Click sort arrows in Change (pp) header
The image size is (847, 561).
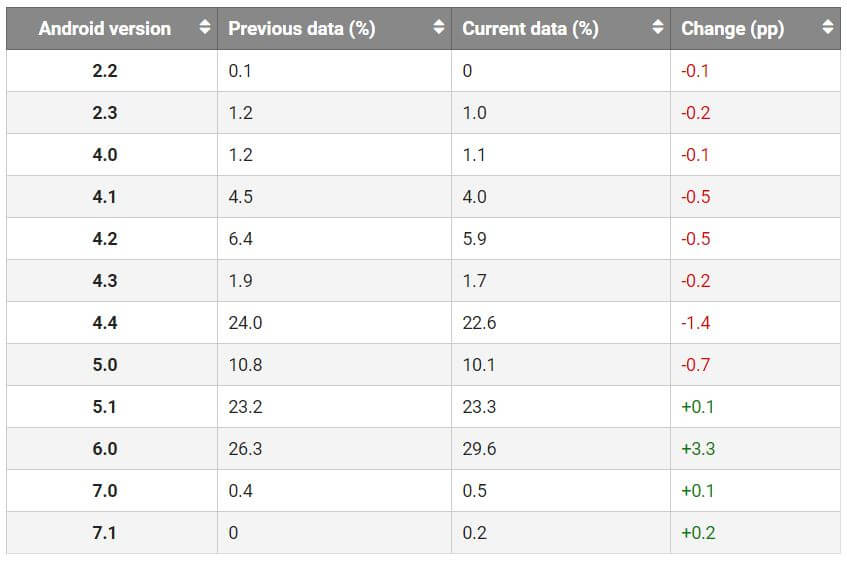(x=827, y=28)
